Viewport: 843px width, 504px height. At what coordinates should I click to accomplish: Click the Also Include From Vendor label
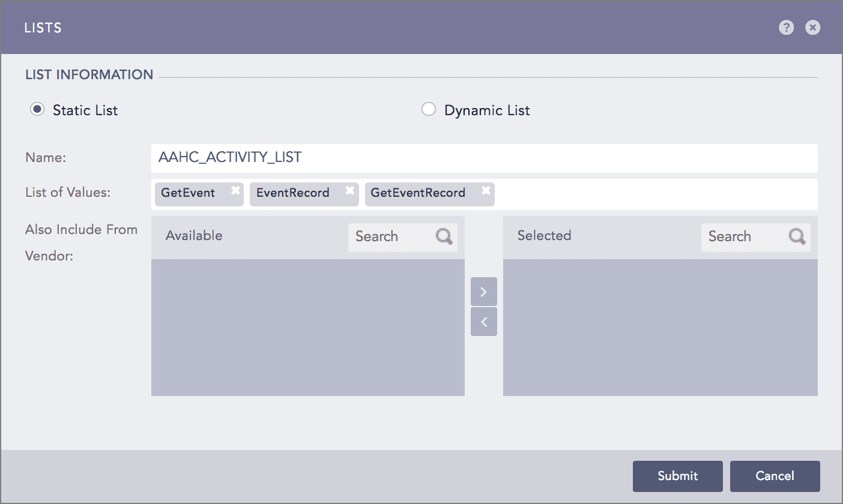point(81,242)
